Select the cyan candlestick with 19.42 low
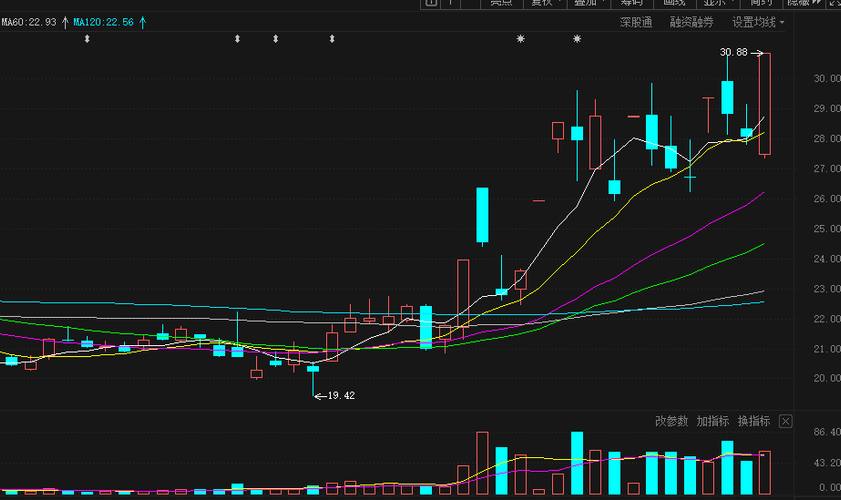Image resolution: width=841 pixels, height=500 pixels. point(313,379)
